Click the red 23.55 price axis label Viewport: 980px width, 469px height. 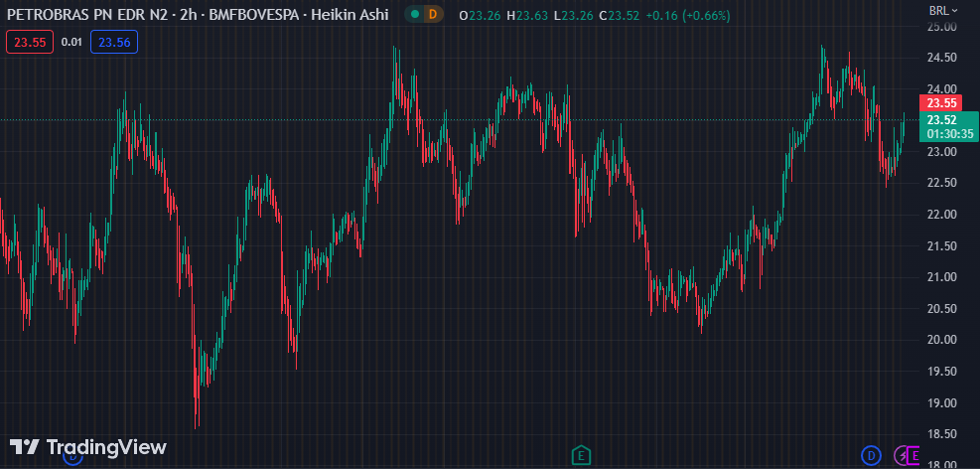click(x=941, y=103)
